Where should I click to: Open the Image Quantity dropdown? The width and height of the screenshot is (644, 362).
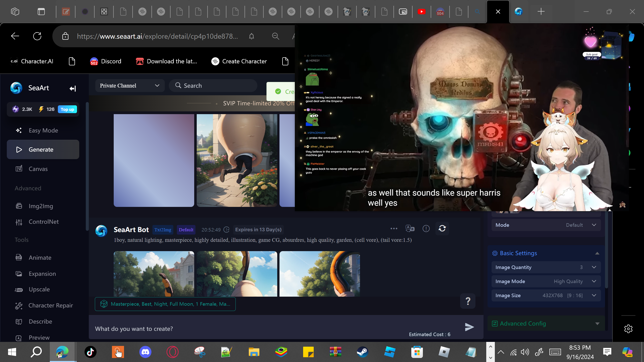[546, 267]
